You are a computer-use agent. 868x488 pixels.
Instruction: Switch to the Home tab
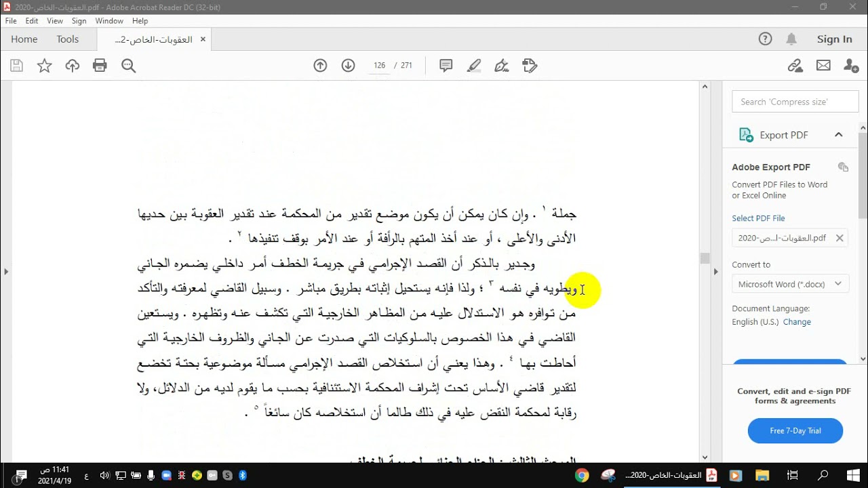tap(24, 39)
